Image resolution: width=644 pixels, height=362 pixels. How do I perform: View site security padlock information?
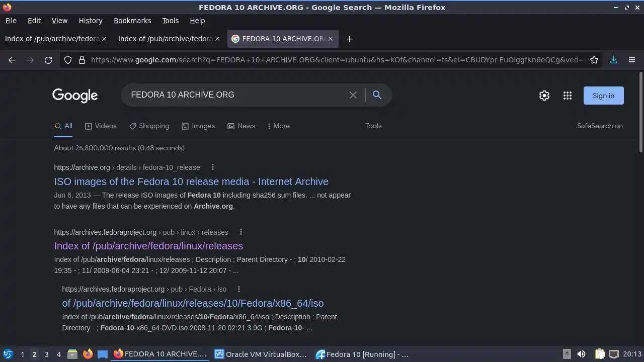coord(82,60)
